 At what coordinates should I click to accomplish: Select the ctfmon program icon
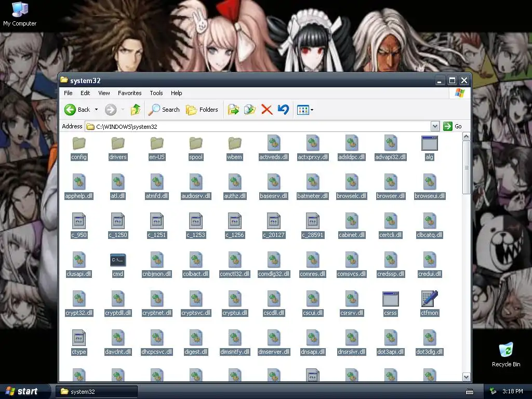click(430, 299)
